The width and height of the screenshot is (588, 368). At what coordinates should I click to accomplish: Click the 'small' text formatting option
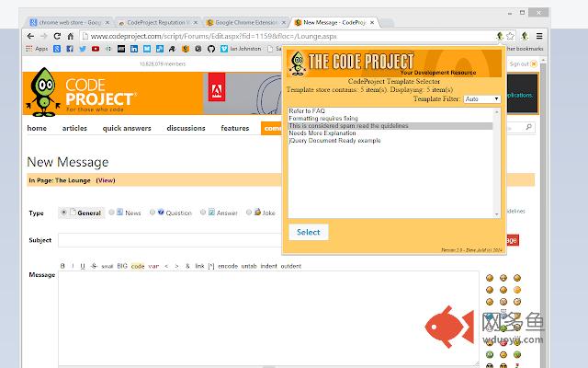click(x=107, y=266)
